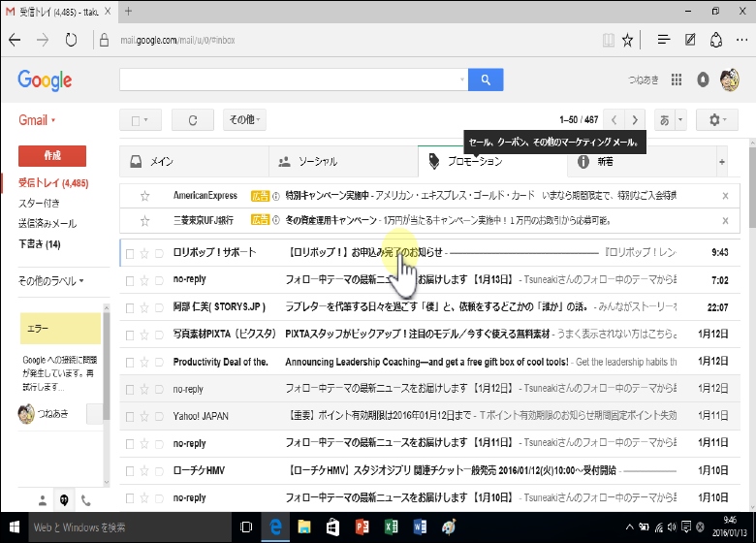Screen dimensions: 756x543
Task: Select checkbox for ロリポップ!サポート mail
Action: click(x=130, y=253)
